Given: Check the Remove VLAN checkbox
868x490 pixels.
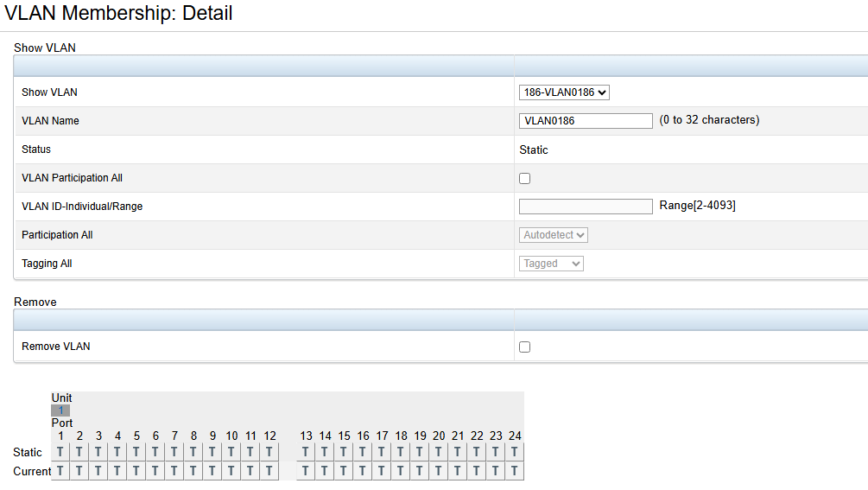Looking at the screenshot, I should click(524, 347).
